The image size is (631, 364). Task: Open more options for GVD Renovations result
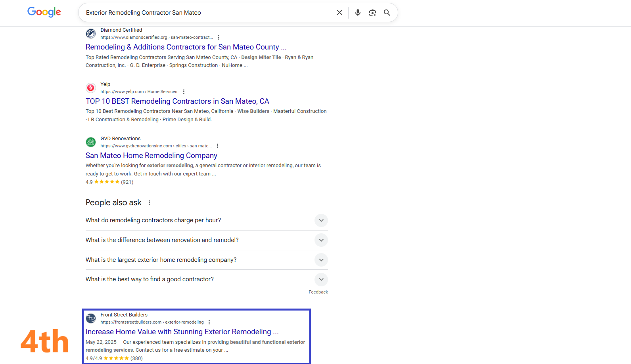(x=217, y=146)
